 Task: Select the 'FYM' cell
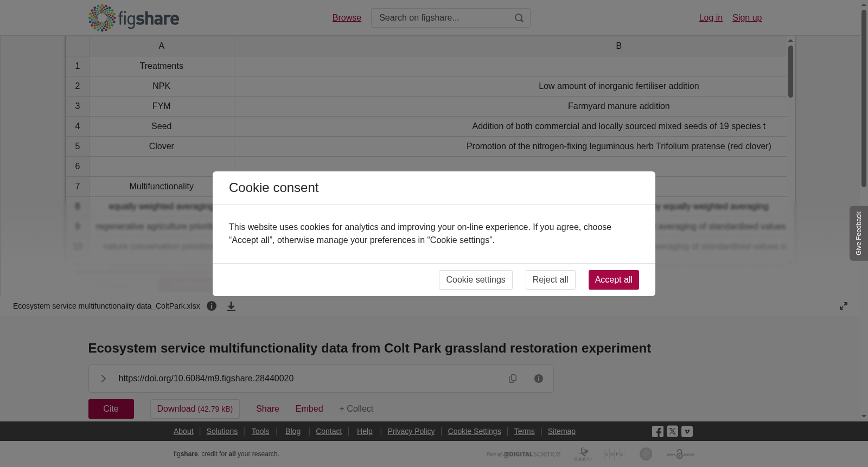point(162,106)
